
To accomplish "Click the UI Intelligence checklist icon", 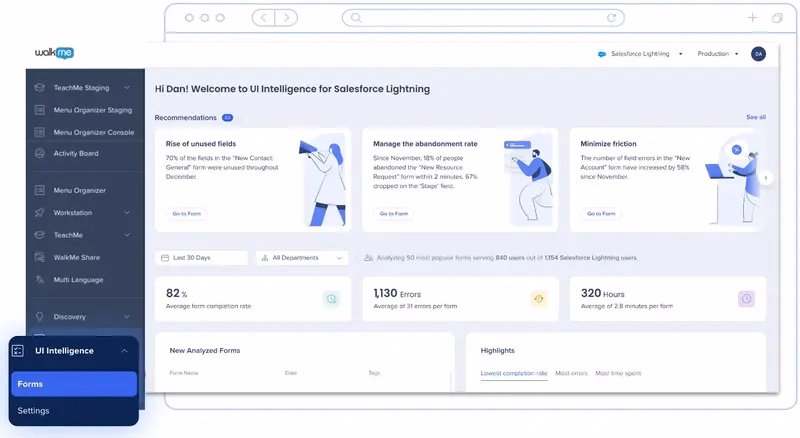I will 18,351.
